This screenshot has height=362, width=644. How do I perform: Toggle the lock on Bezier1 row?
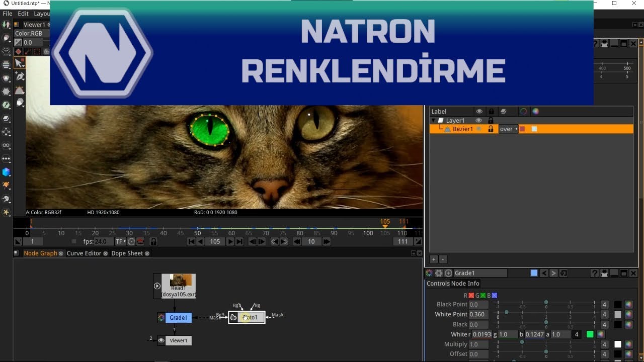pos(491,129)
